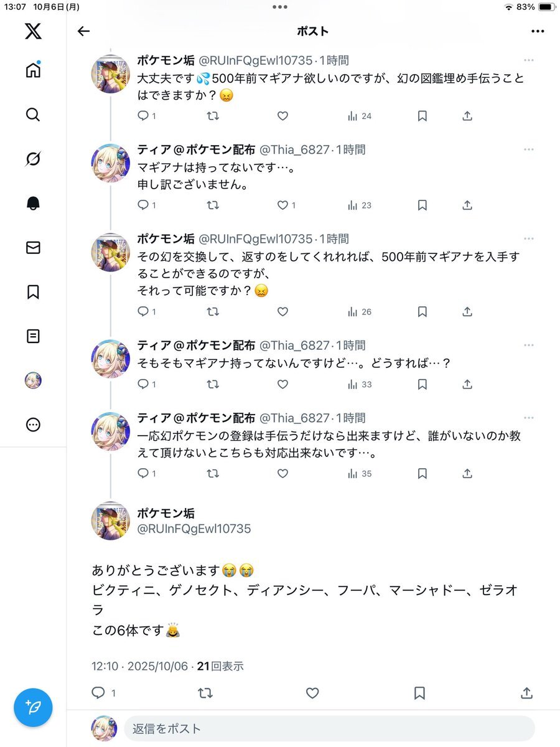The image size is (560, 747).
Task: Open the sidebar More circle menu
Action: (x=33, y=425)
